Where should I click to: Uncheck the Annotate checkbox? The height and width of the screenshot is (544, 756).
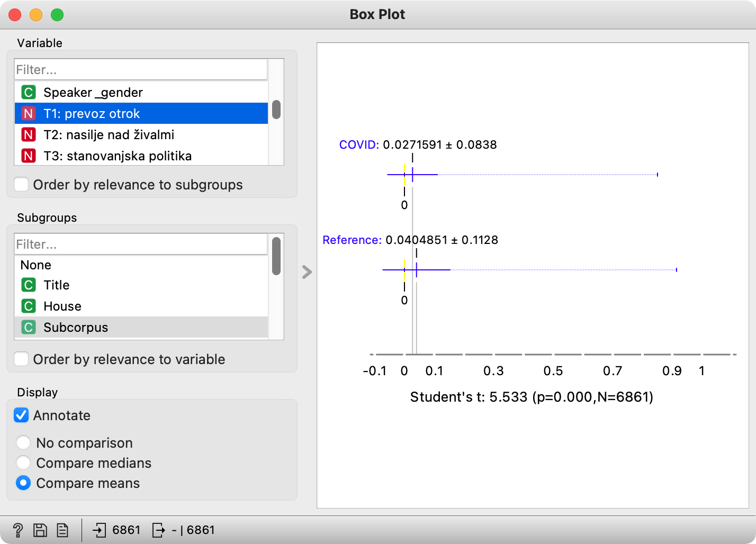coord(22,415)
